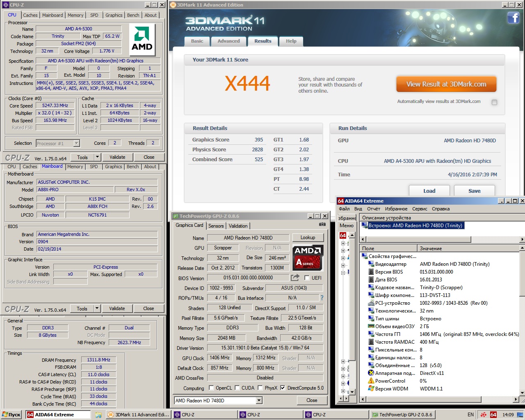Open the Processor #1 selection dropdown
525x420 pixels.
click(x=76, y=143)
